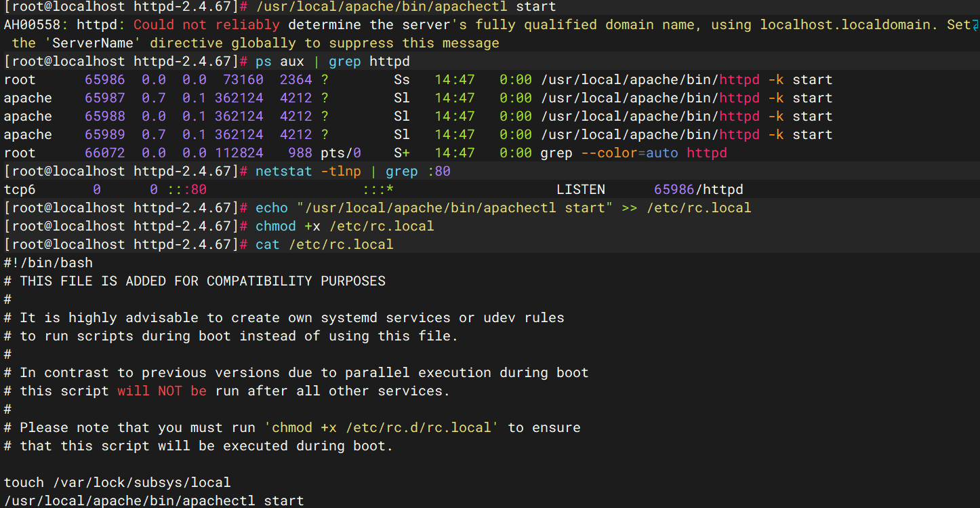Click the 'cat /etc/rc.local' command
980x508 pixels.
(x=325, y=245)
